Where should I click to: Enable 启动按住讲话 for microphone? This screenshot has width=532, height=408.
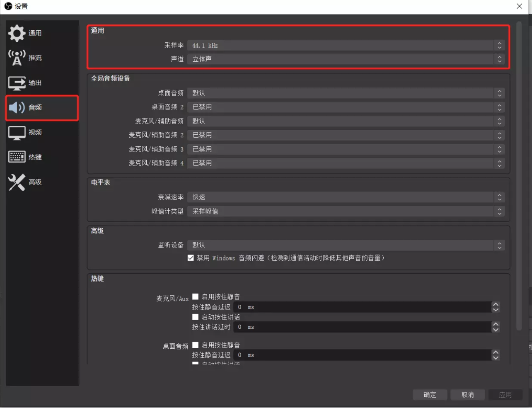[x=197, y=317]
